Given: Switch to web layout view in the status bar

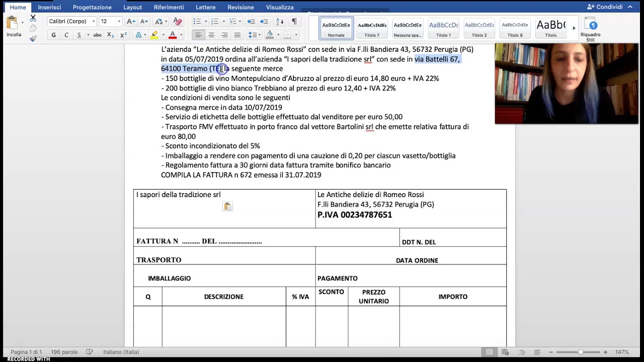Looking at the screenshot, I should (x=505, y=352).
